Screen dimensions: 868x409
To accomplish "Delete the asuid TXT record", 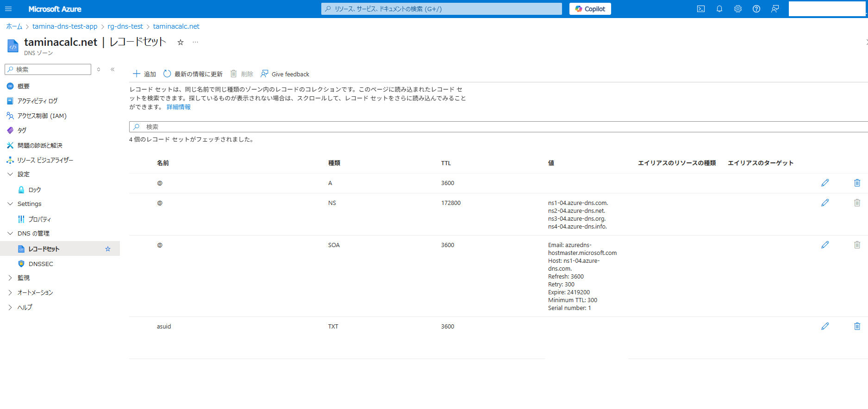I will (x=857, y=326).
